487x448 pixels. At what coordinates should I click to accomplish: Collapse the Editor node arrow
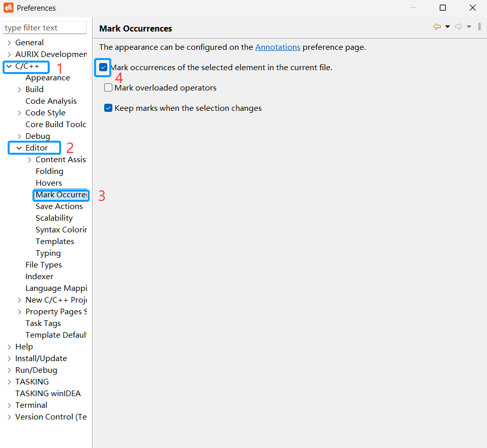coord(19,148)
